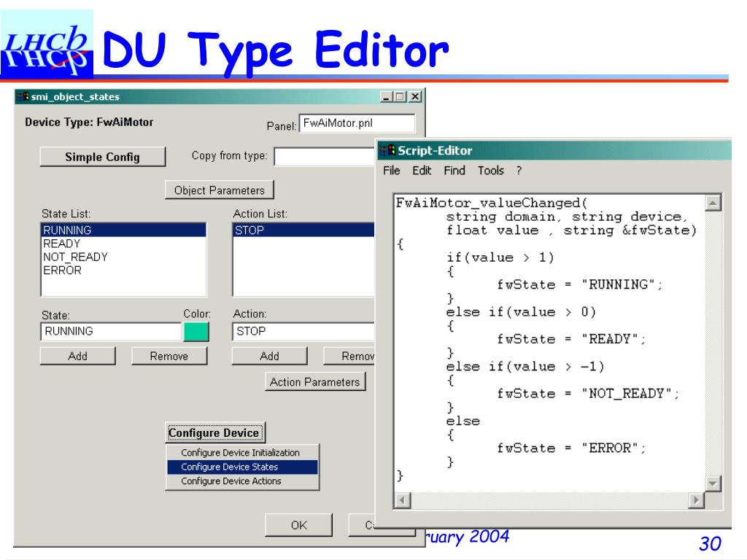This screenshot has width=747, height=560.
Task: Click the LHCb logo on the slide
Action: point(47,45)
